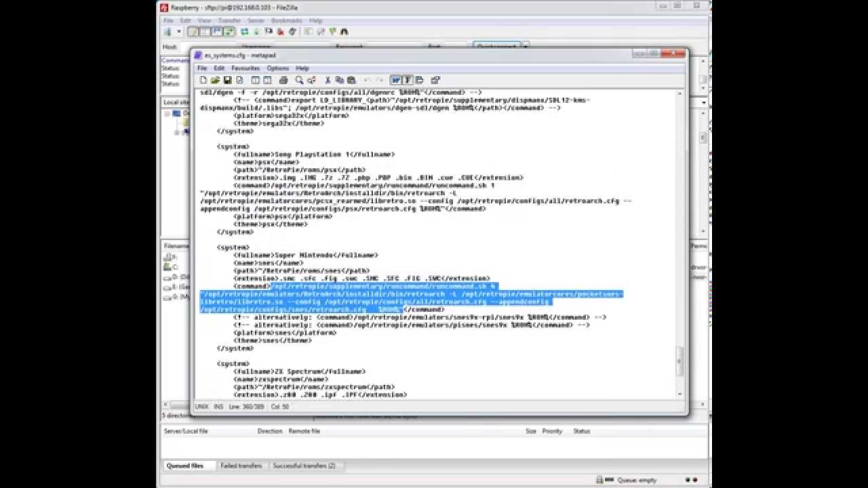
Task: Click the 'Line: 360/389' status bar entry
Action: pos(248,407)
